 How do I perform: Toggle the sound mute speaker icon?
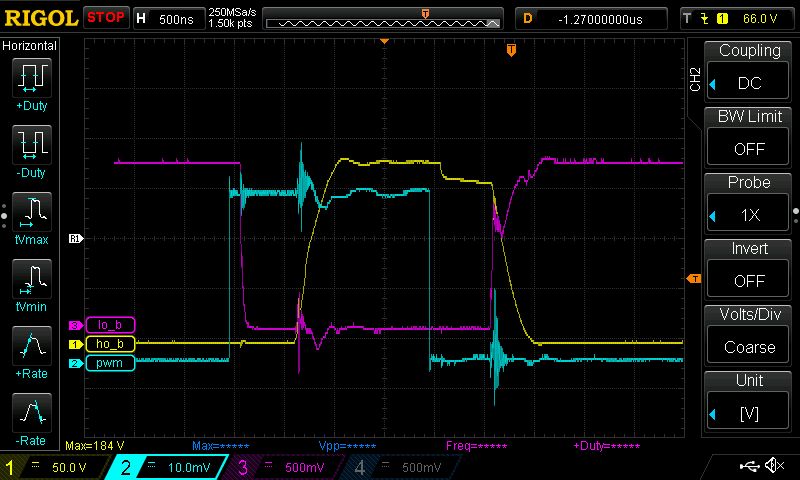click(x=775, y=465)
